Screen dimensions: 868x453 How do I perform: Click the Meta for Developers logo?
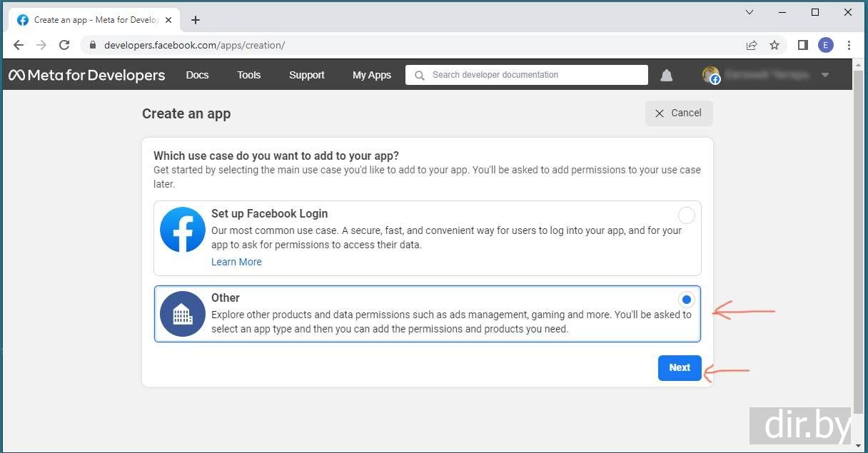click(86, 75)
